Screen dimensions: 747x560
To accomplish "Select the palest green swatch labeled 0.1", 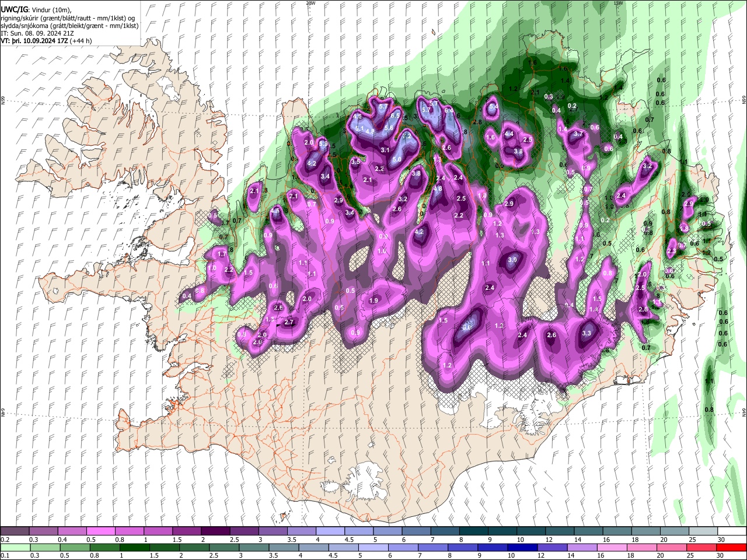I will coord(15,547).
